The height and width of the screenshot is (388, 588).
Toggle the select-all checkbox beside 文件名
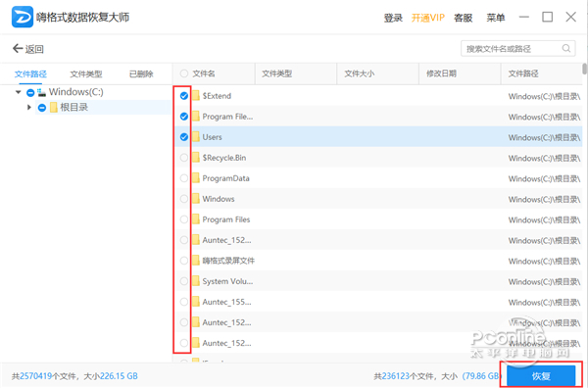(184, 73)
